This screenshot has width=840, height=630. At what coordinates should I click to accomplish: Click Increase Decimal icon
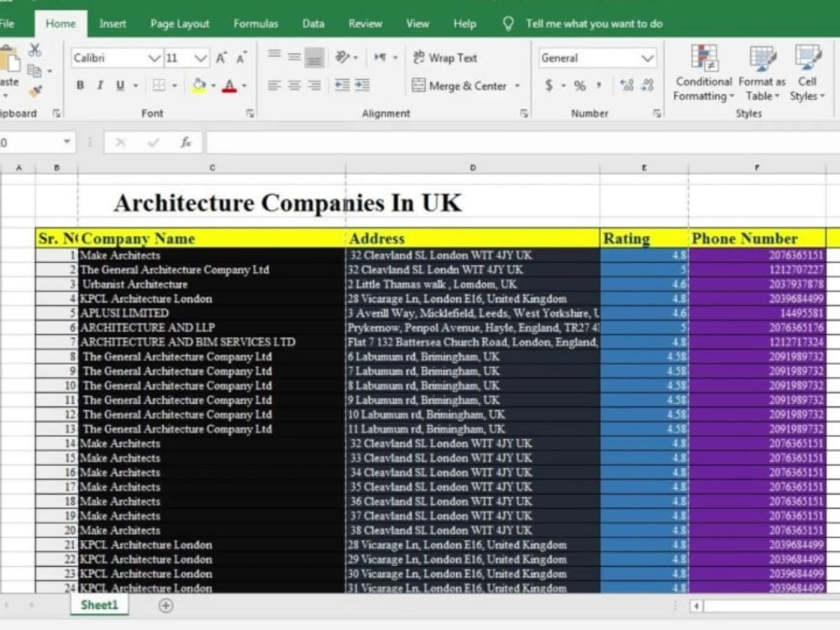coord(627,85)
